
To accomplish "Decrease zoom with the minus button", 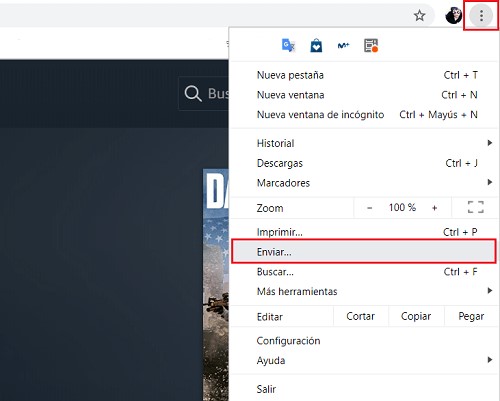I will pos(369,208).
